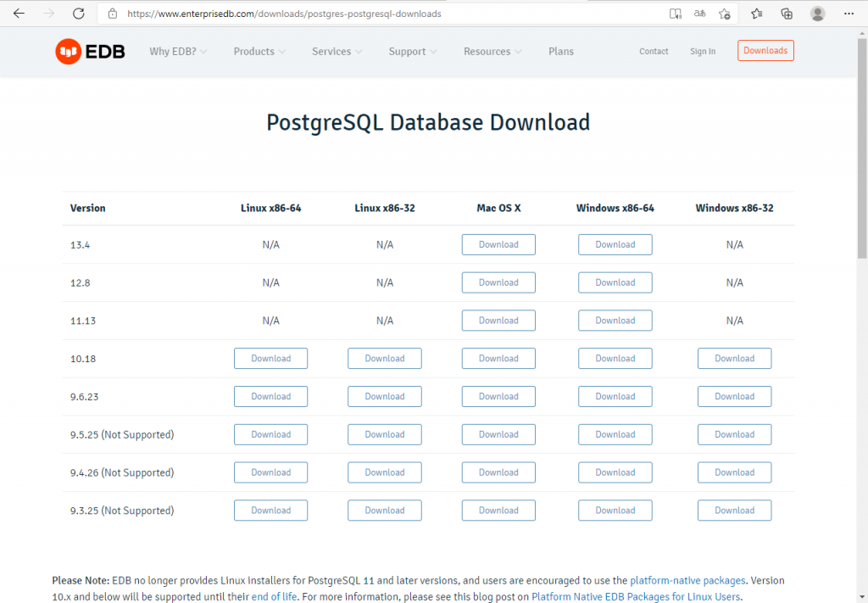Download 9.5.25 for Linux x86-32

point(385,435)
